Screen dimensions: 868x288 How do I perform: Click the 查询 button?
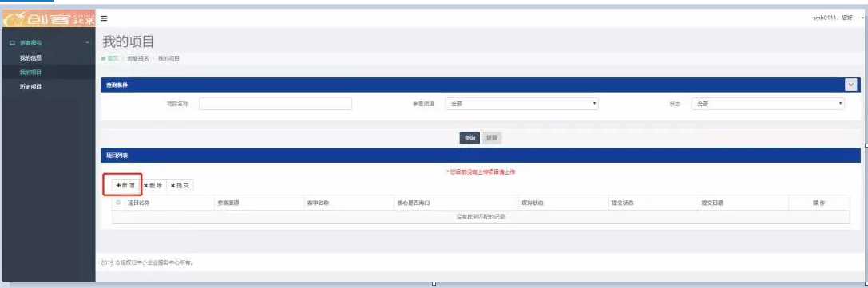[x=470, y=138]
